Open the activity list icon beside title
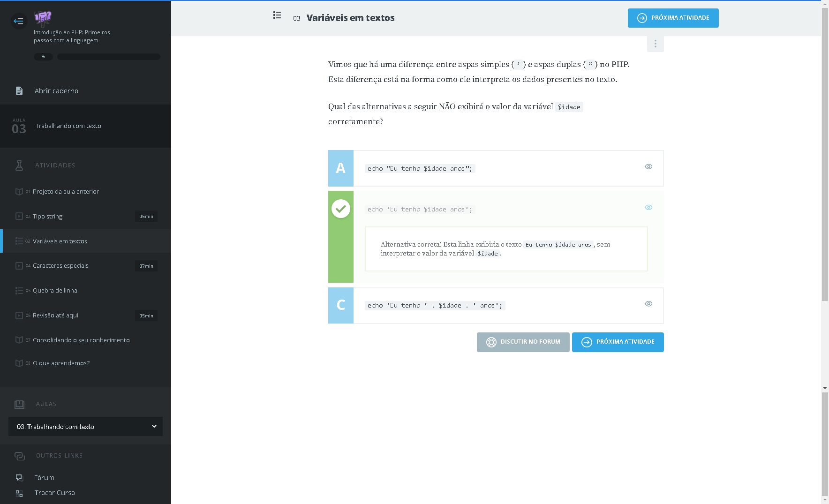Image resolution: width=829 pixels, height=504 pixels. [277, 15]
